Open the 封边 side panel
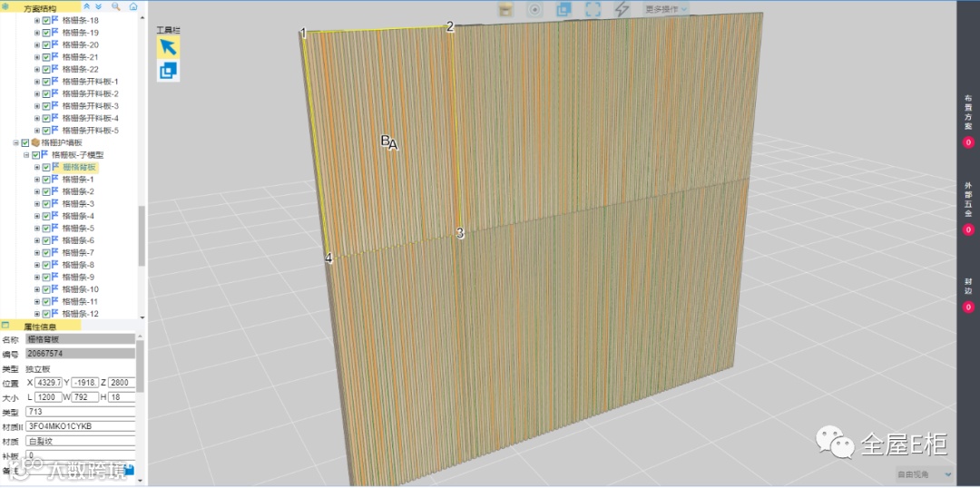 pos(968,286)
